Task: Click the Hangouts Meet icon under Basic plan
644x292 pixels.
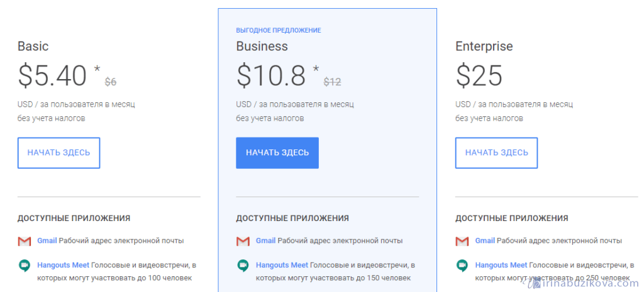Action: click(x=25, y=266)
